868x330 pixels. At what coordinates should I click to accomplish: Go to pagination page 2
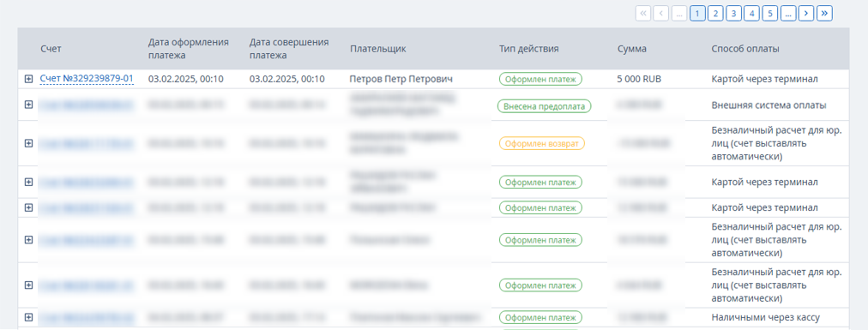tap(715, 13)
